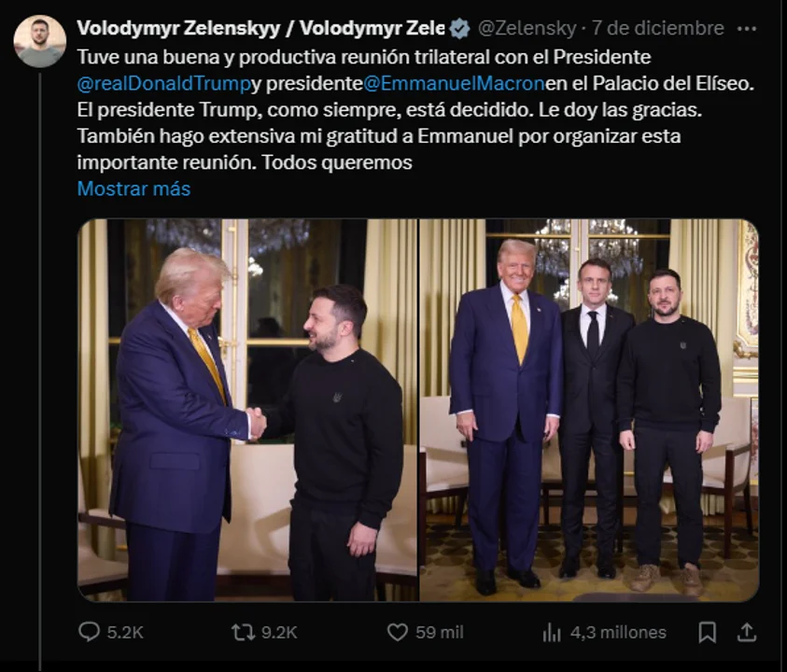Expand the tweet with Mostrar más
The image size is (787, 672).
133,189
